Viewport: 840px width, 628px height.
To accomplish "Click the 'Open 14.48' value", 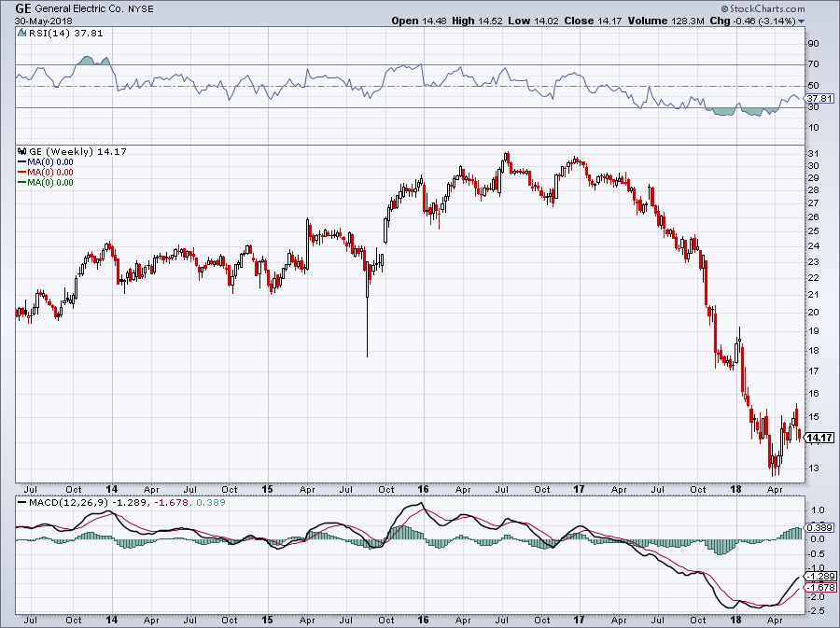I will point(419,21).
